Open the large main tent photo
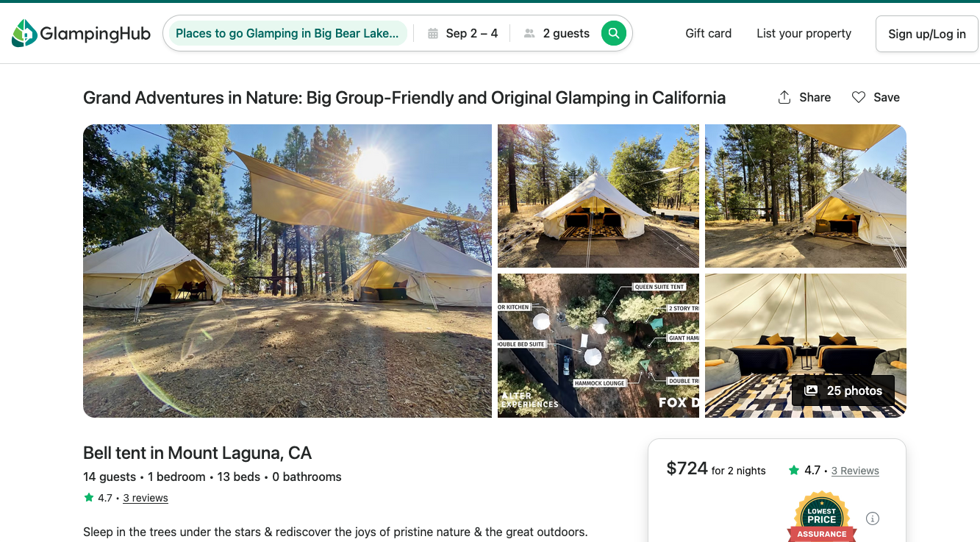The height and width of the screenshot is (542, 980). 287,271
